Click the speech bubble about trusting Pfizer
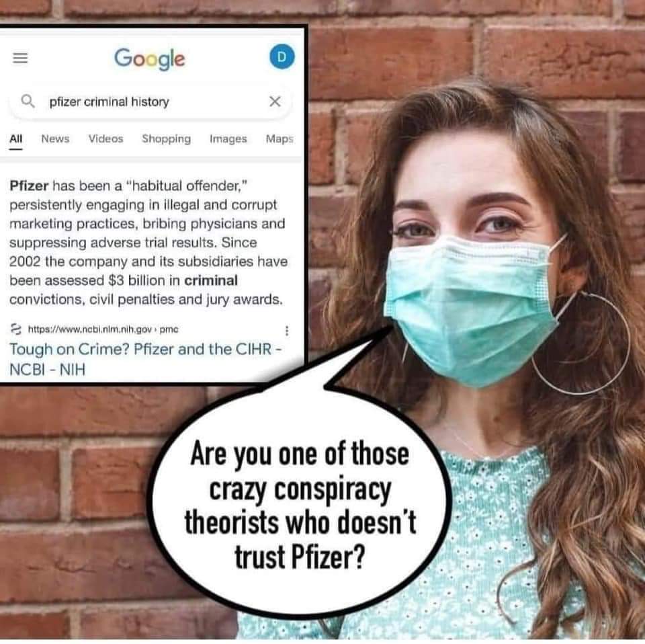 coord(300,506)
